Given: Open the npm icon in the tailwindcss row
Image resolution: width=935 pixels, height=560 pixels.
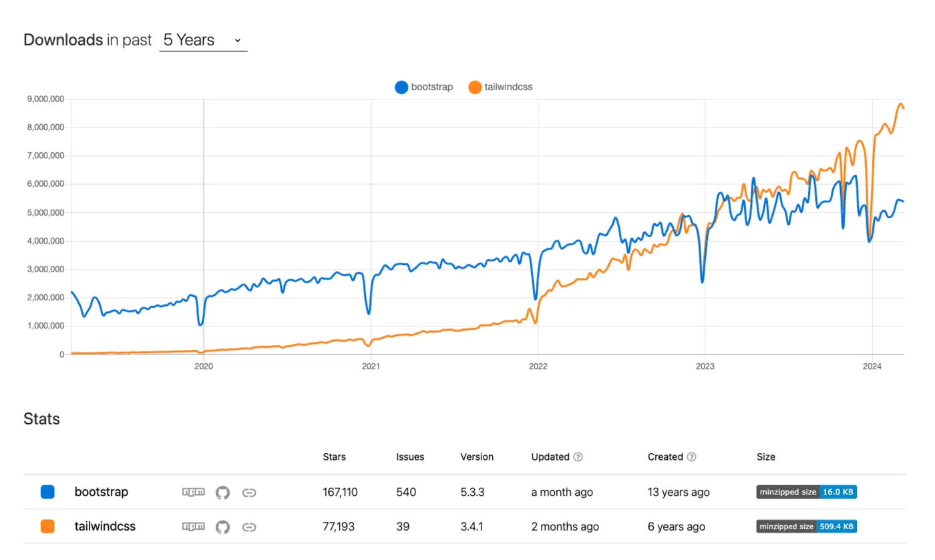Looking at the screenshot, I should [193, 527].
